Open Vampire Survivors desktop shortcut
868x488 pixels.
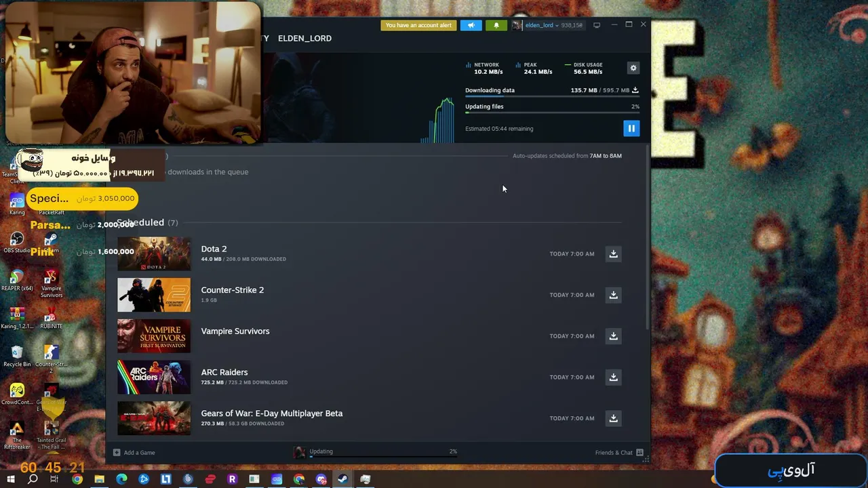(x=51, y=284)
